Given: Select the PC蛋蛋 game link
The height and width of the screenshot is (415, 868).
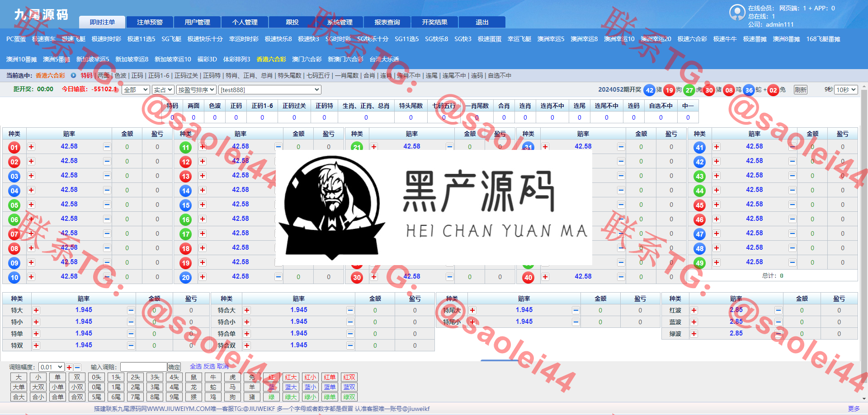Looking at the screenshot, I should [x=16, y=39].
